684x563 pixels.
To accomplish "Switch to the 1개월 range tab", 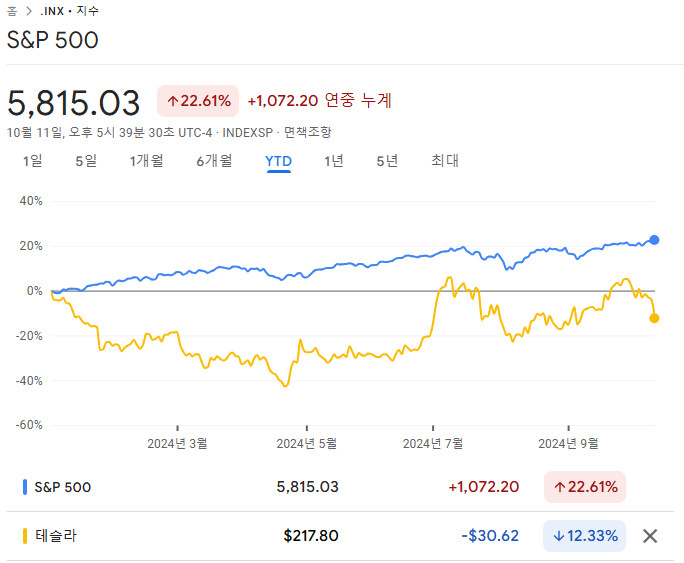I will click(146, 160).
